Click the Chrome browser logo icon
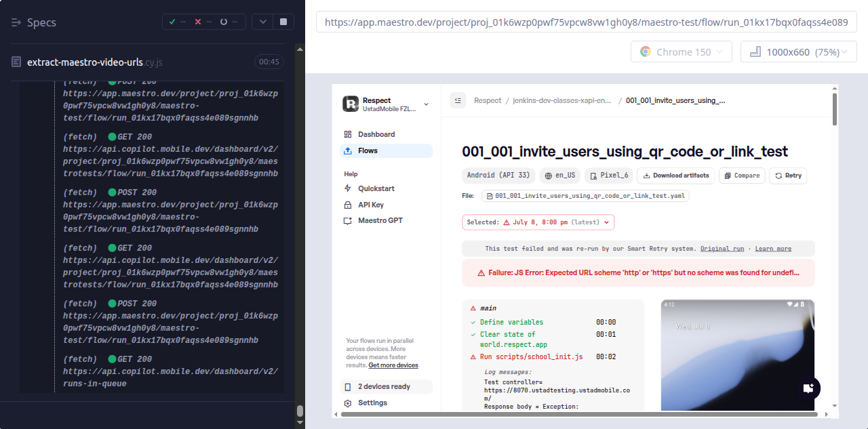 (645, 52)
